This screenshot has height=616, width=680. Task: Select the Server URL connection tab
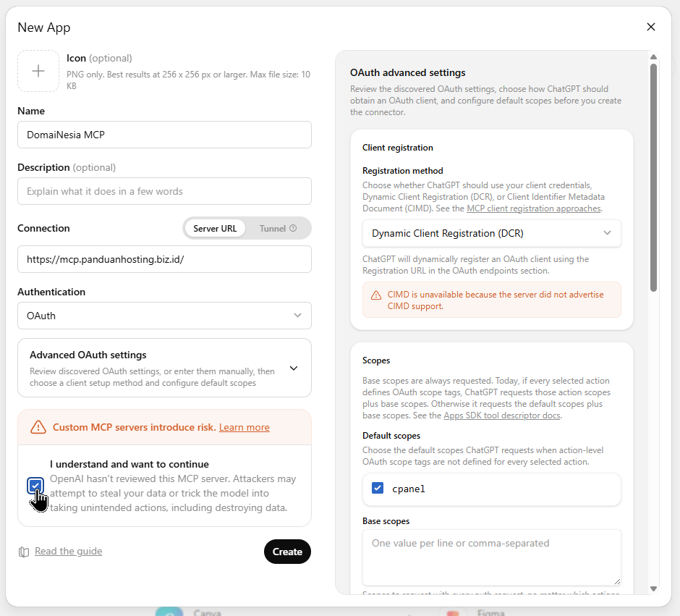[x=215, y=229]
